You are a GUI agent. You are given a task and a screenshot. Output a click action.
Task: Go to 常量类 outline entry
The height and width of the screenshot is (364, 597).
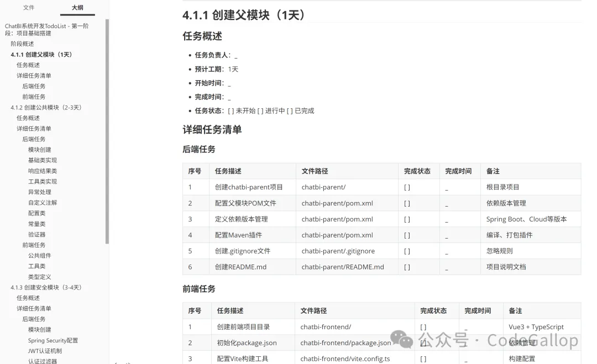36,224
